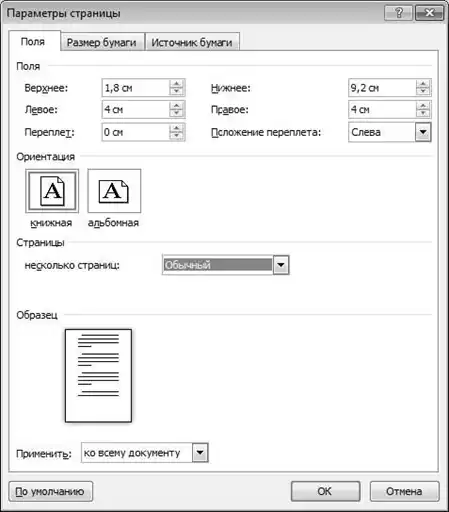The height and width of the screenshot is (512, 449).
Task: Confirm with the OK button
Action: 325,491
